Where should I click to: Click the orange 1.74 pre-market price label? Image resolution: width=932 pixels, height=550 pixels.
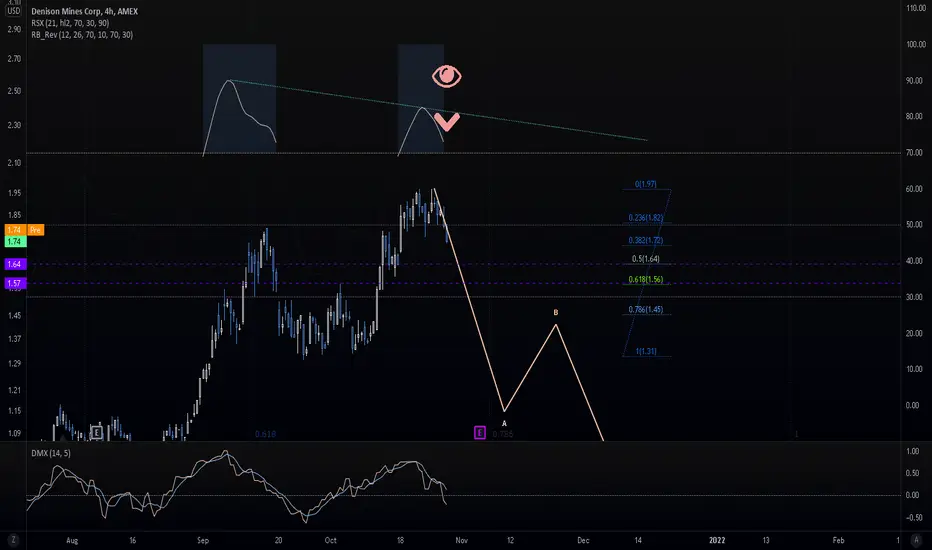(x=14, y=230)
